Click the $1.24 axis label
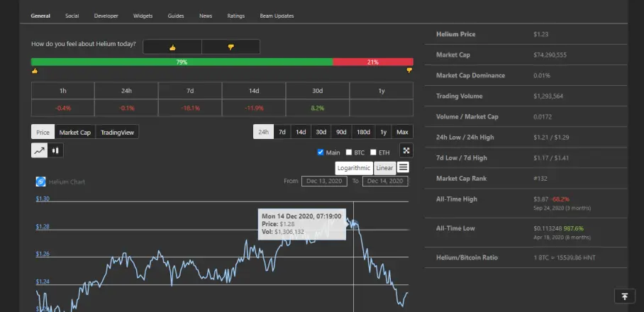The width and height of the screenshot is (644, 312). point(43,282)
